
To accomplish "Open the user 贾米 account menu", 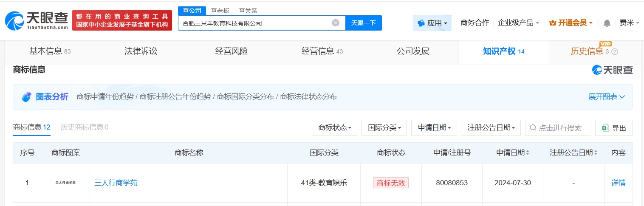I will 629,23.
